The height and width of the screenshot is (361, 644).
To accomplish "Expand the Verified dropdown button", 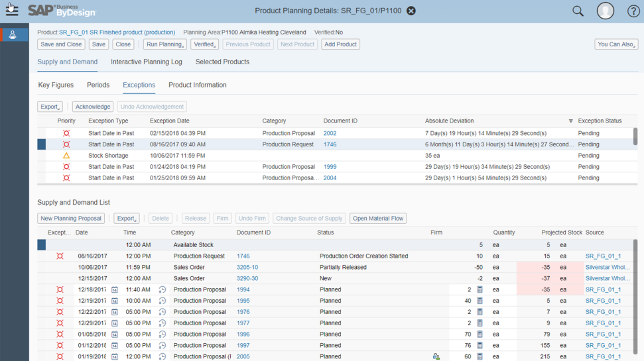I will coord(204,44).
